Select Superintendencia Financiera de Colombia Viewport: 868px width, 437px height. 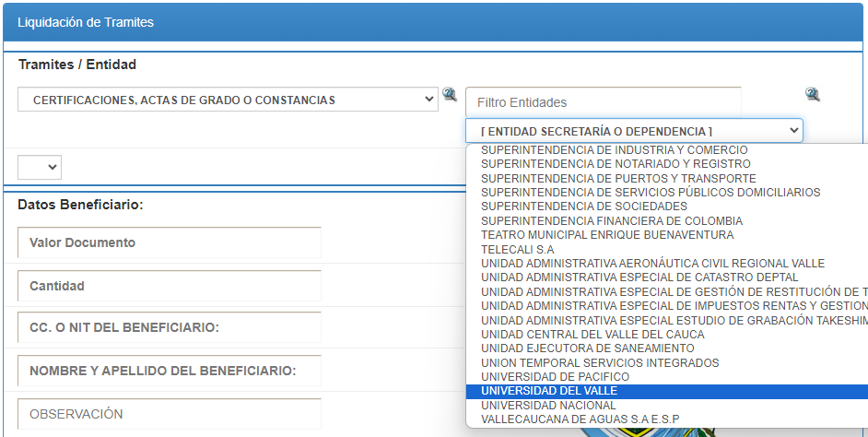pyautogui.click(x=611, y=221)
